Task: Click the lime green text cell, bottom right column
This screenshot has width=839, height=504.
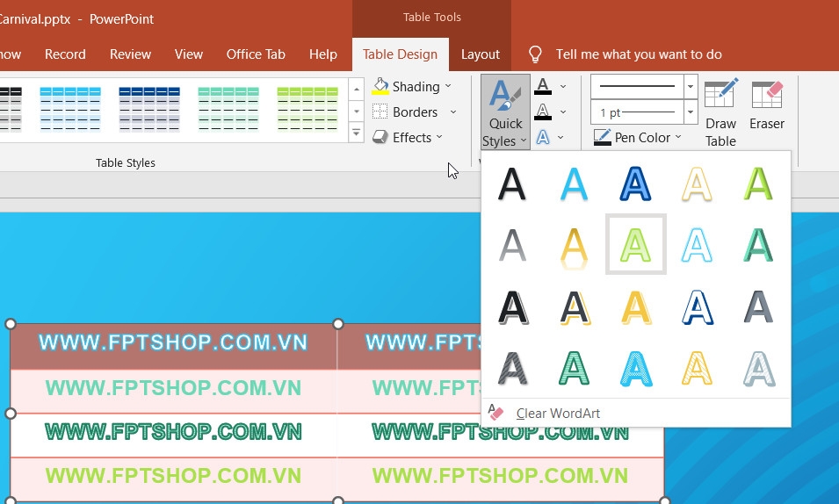Action: click(500, 476)
